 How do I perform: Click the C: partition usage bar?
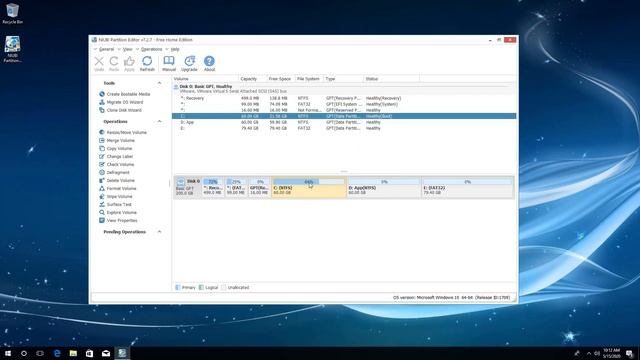[x=309, y=182]
